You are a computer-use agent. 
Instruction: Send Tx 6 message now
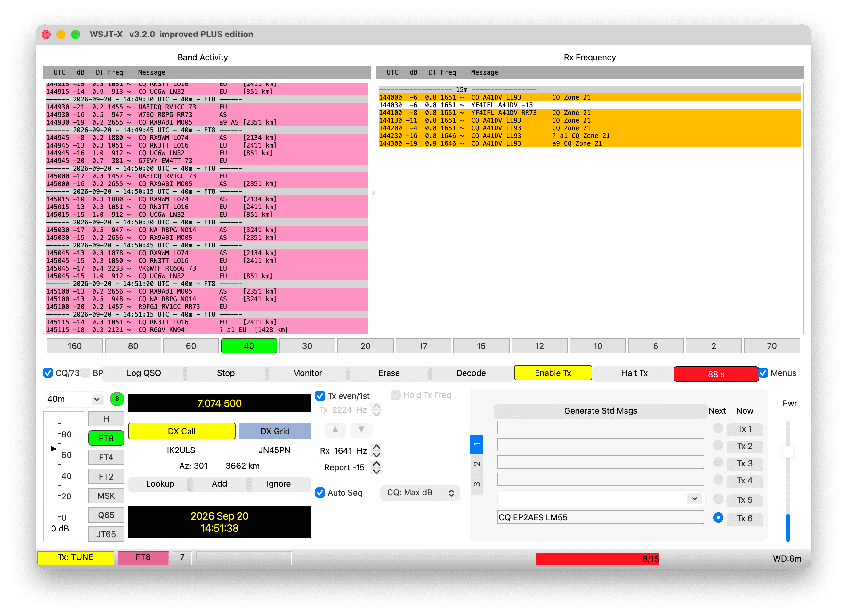tap(744, 518)
